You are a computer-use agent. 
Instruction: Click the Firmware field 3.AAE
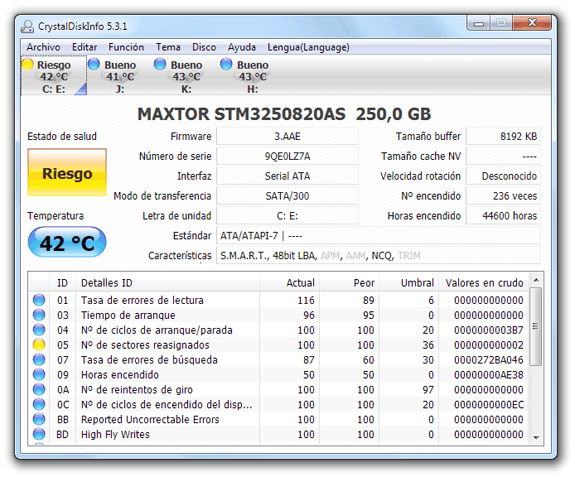point(288,136)
